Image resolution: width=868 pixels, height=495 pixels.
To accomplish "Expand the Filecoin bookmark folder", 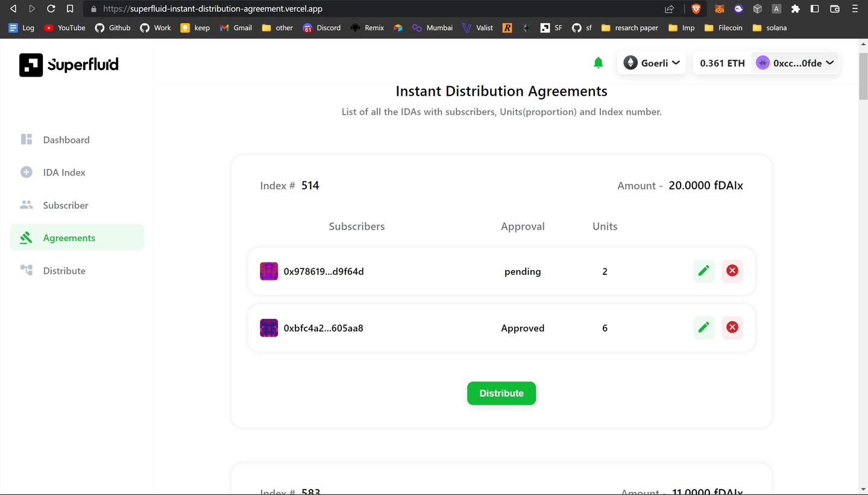I will click(723, 28).
